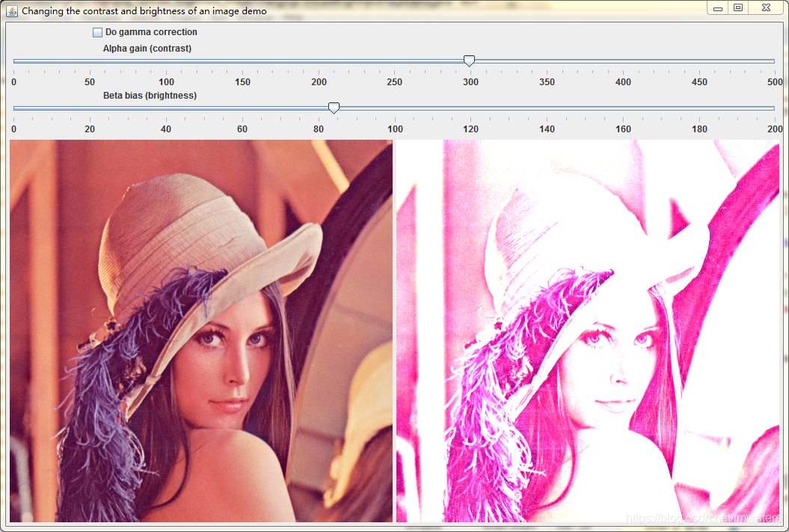Viewport: 789px width, 532px height.
Task: Click the Alpha gain (contrast) label
Action: coord(147,49)
